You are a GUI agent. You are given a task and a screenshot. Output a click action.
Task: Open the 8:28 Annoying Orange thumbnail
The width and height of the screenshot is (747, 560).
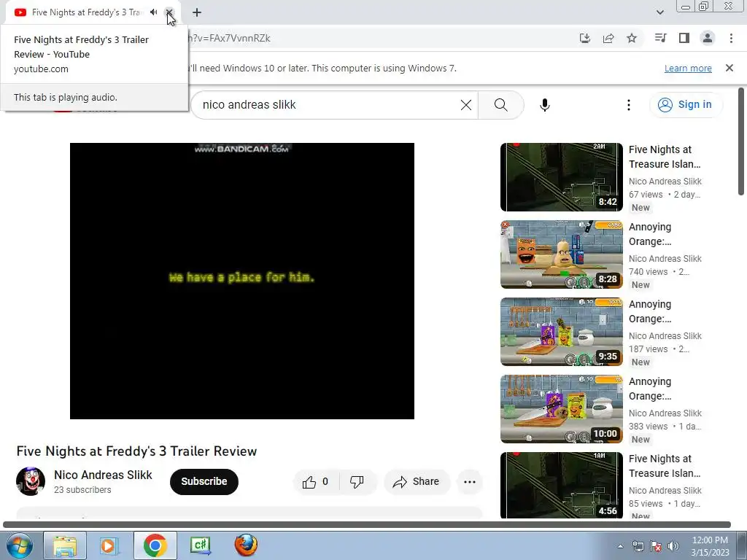(x=562, y=254)
